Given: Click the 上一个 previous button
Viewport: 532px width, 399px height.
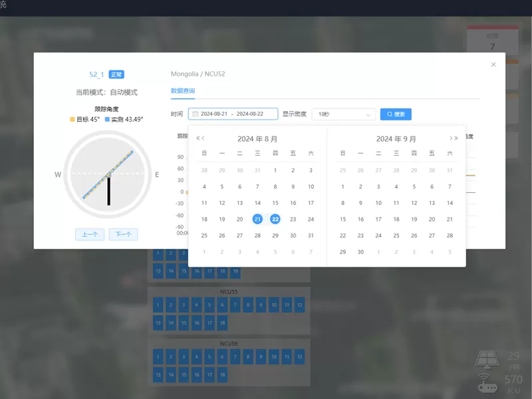Looking at the screenshot, I should pos(90,234).
